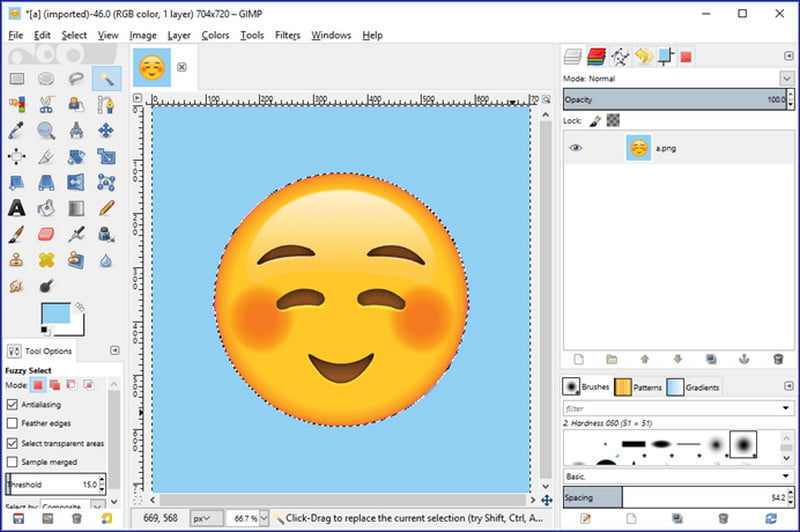This screenshot has width=800, height=532.
Task: Toggle the Antialiasing checkbox
Action: [12, 404]
